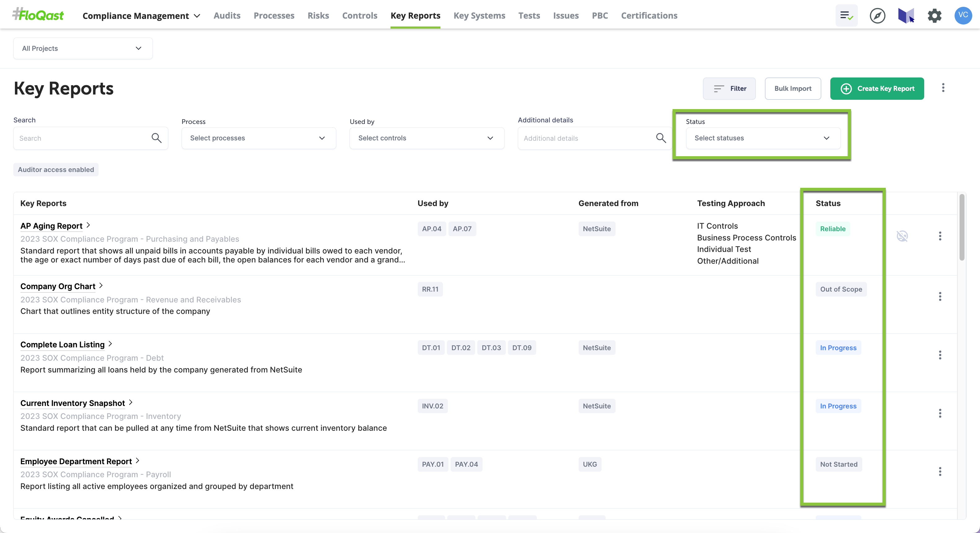Open the Select processes dropdown

click(259, 138)
